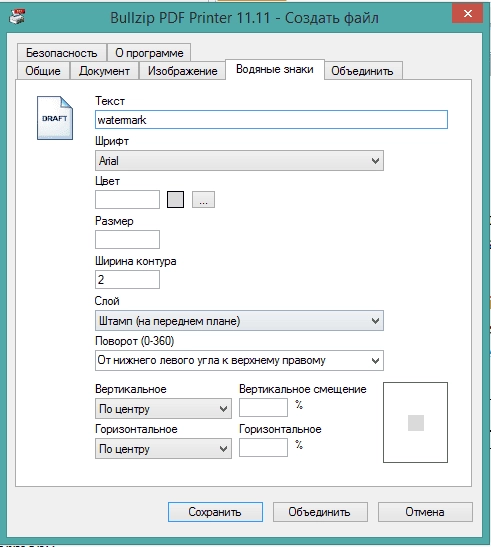Open the Поворот (0-360) dropdown
The height and width of the screenshot is (547, 491).
click(x=239, y=360)
